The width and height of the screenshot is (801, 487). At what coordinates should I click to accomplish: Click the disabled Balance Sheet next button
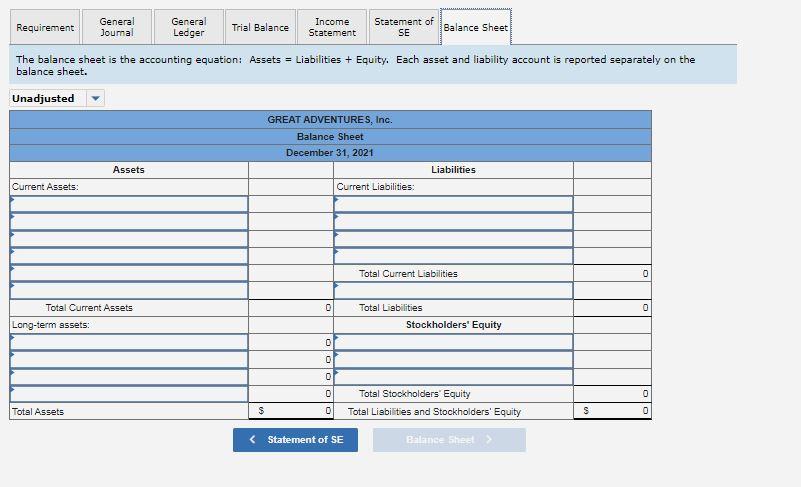(449, 440)
